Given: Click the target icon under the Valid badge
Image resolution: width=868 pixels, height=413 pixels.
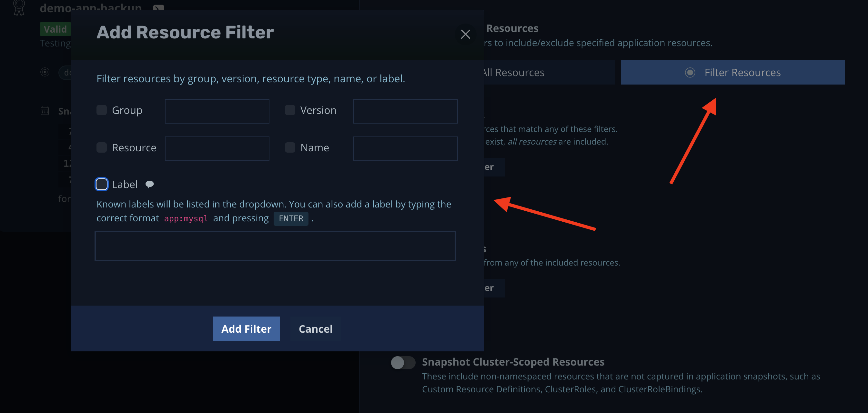Looking at the screenshot, I should click(x=45, y=72).
